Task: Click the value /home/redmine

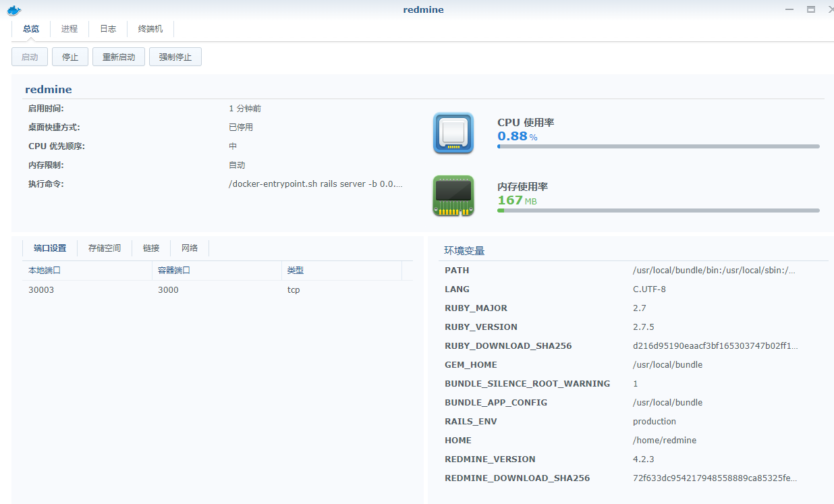Action: 665,441
